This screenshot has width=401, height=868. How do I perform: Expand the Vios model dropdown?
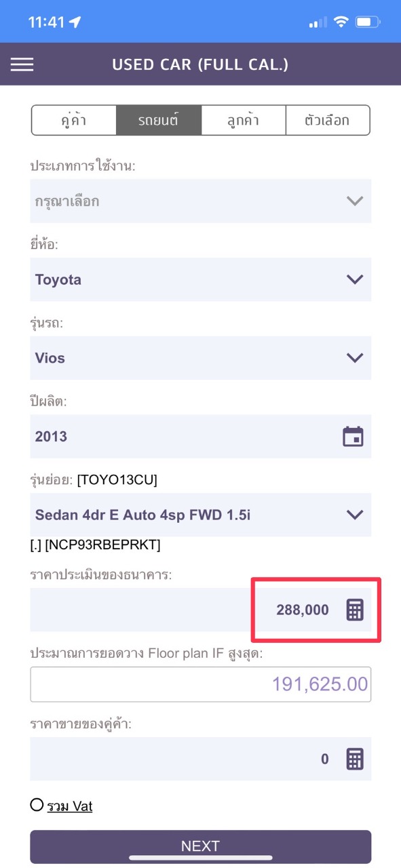point(200,357)
